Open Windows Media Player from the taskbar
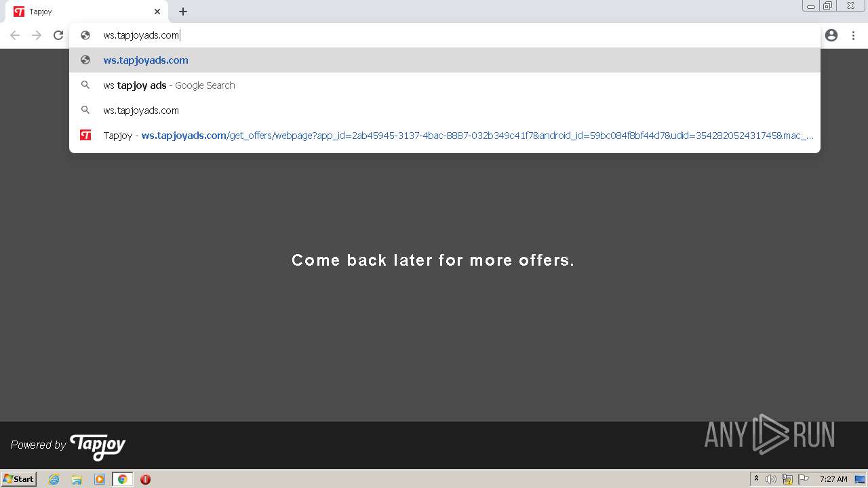 (100, 479)
